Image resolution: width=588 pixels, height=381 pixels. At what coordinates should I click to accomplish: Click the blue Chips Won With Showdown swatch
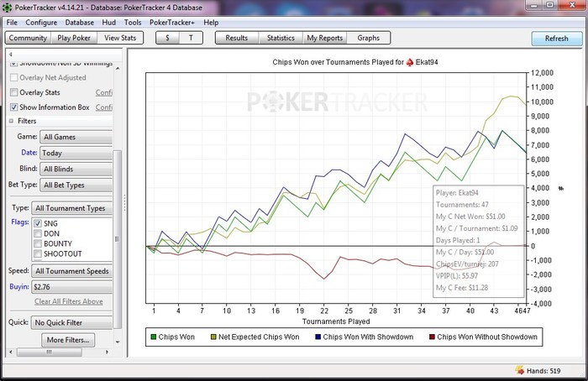click(318, 337)
